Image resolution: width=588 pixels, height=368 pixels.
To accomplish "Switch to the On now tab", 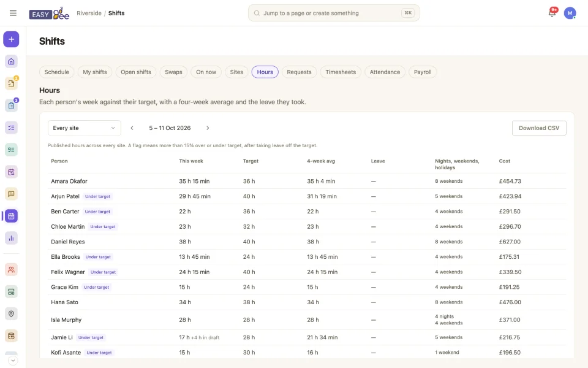I will [x=206, y=72].
